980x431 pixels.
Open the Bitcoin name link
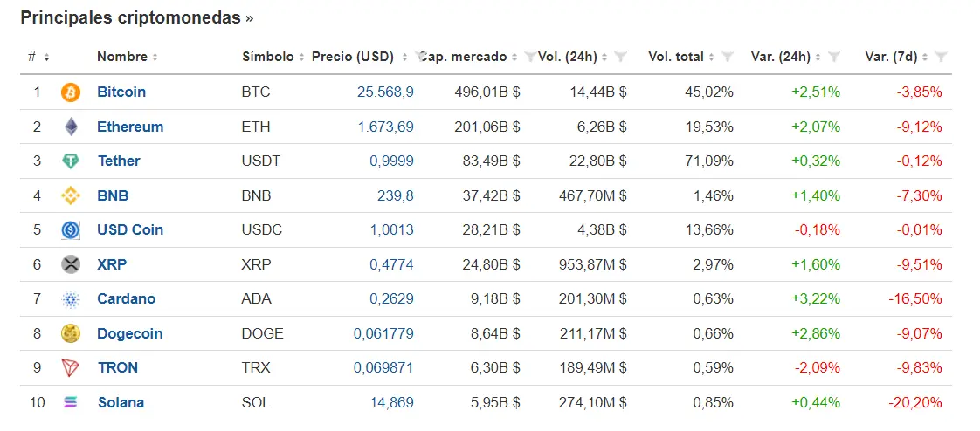(x=121, y=92)
